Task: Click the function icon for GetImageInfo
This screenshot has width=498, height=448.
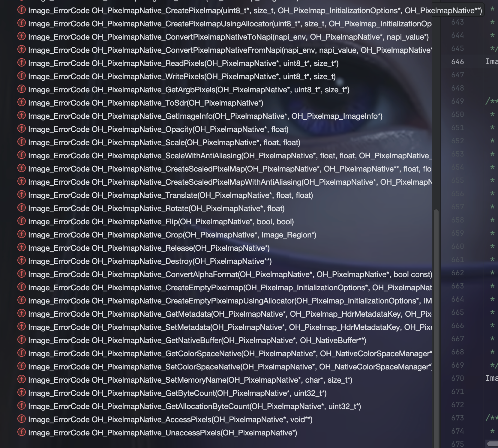Action: tap(22, 115)
